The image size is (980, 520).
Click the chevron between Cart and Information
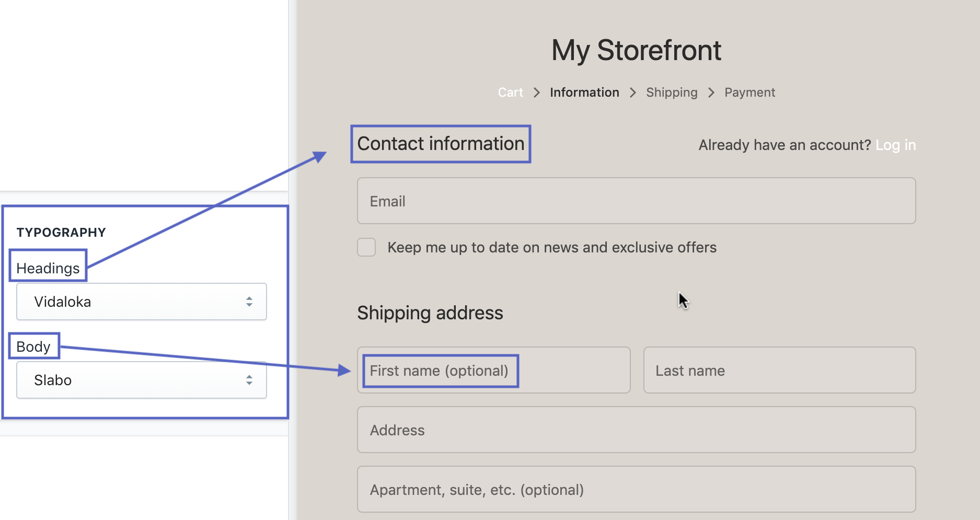coord(537,93)
